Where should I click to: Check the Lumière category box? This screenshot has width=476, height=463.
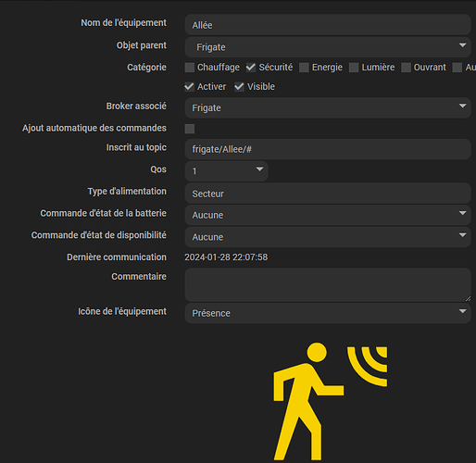pyautogui.click(x=354, y=68)
